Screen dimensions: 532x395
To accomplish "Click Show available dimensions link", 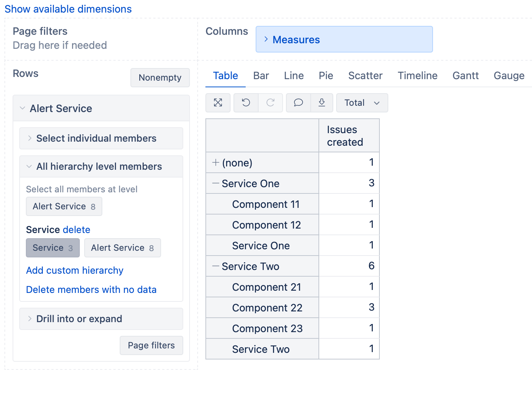I will click(68, 9).
